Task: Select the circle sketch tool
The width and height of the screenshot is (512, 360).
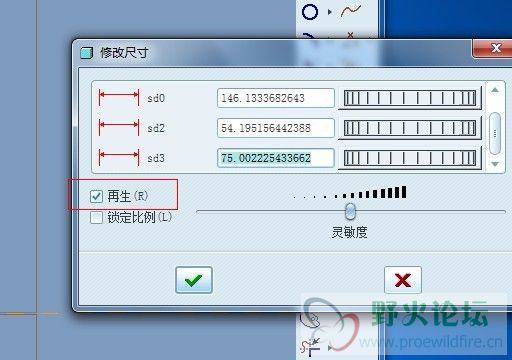Action: [310, 12]
